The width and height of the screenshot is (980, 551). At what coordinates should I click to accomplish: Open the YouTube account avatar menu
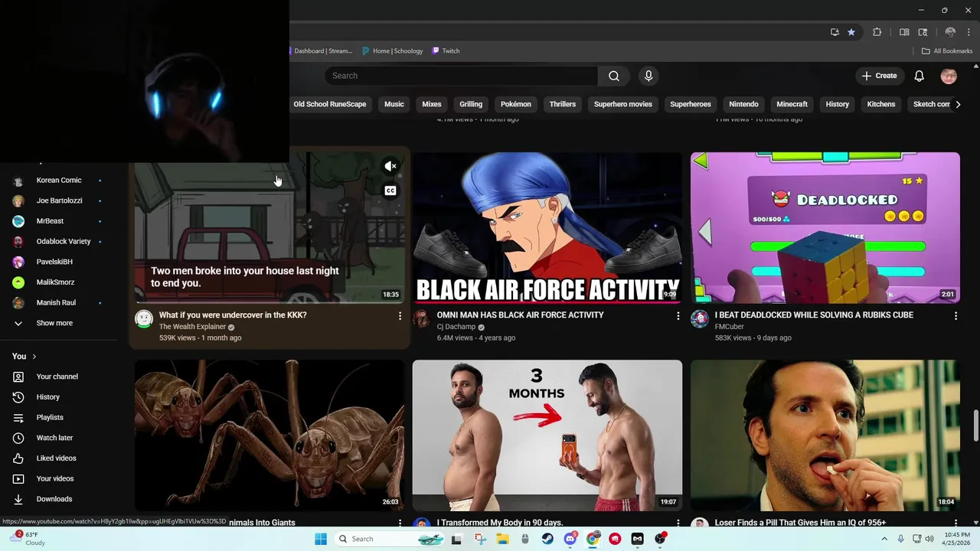(949, 76)
